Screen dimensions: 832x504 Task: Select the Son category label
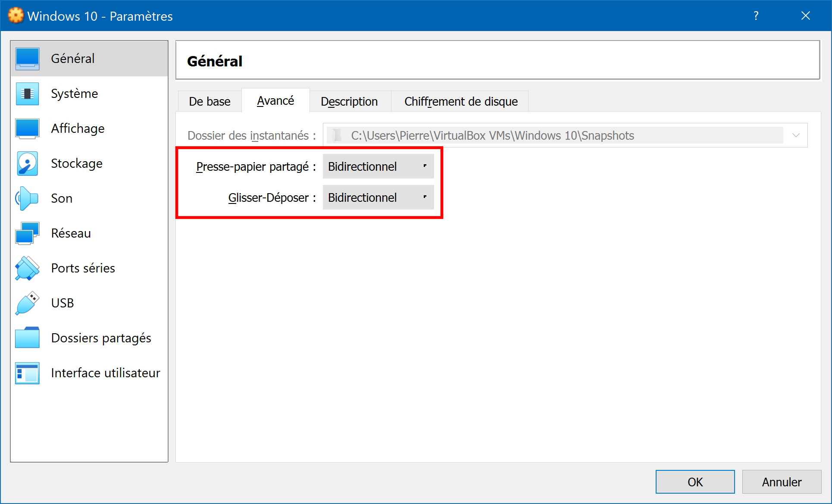pyautogui.click(x=62, y=198)
